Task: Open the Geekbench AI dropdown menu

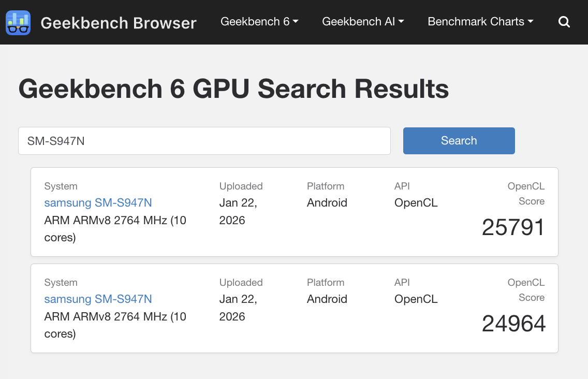Action: click(x=363, y=22)
